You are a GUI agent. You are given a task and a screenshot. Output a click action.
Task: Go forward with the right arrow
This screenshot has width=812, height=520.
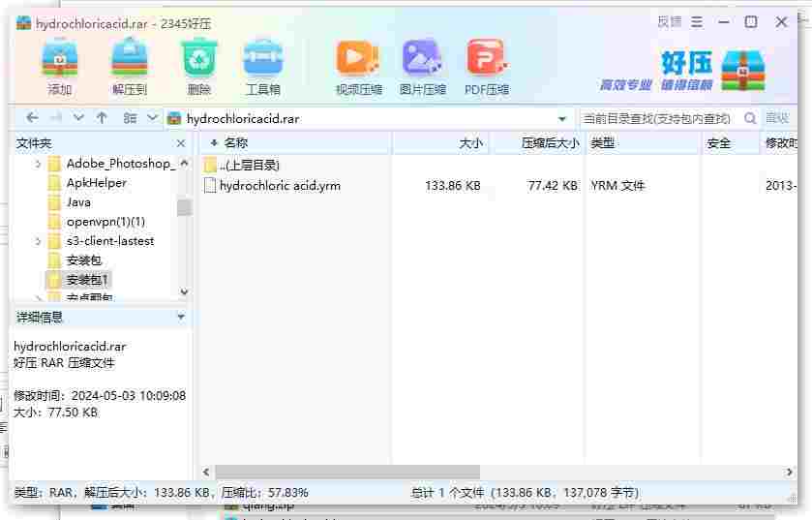point(56,118)
